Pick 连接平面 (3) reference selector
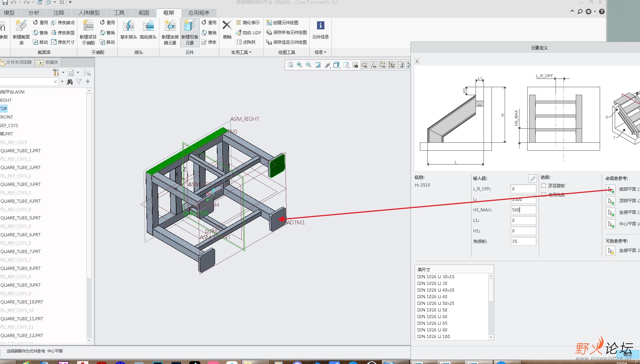Screen dimensions: 640x364 click(611, 212)
